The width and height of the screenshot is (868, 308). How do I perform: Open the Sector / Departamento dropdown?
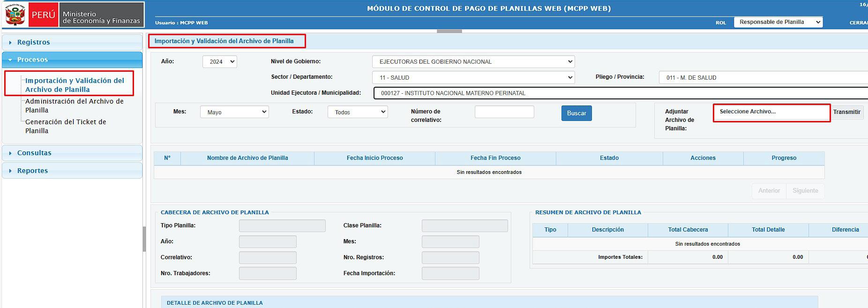pos(473,78)
